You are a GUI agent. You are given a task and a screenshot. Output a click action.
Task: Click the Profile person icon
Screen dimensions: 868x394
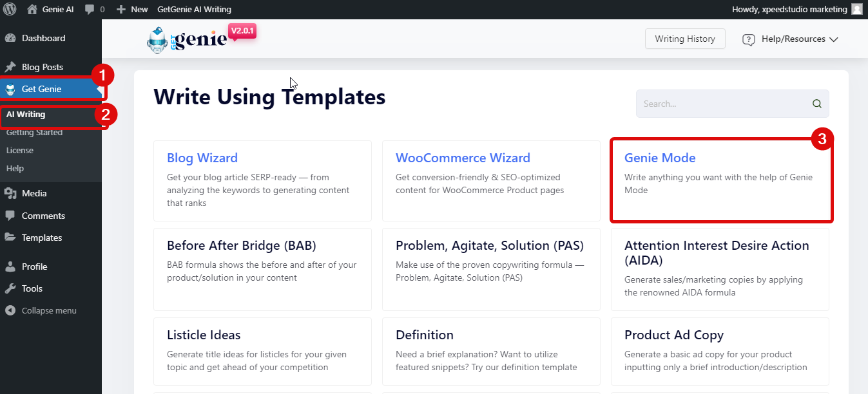pos(10,267)
